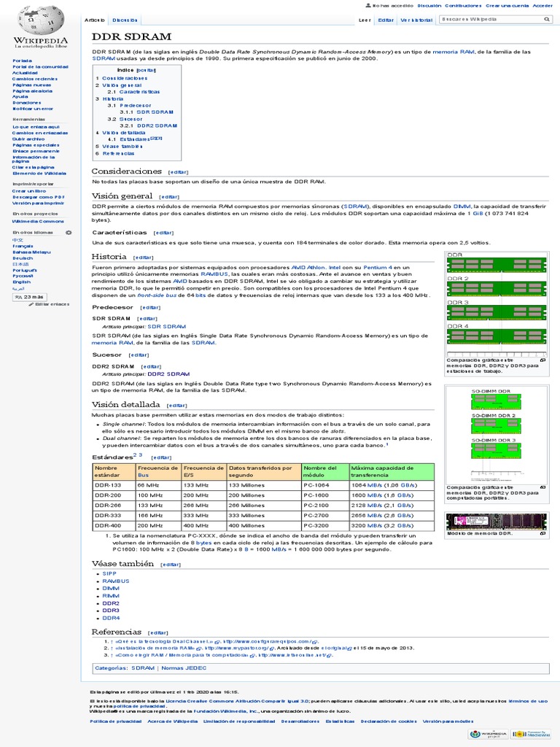Click the Powered by MediaWiki badge
The height and width of the screenshot is (747, 560).
(530, 733)
